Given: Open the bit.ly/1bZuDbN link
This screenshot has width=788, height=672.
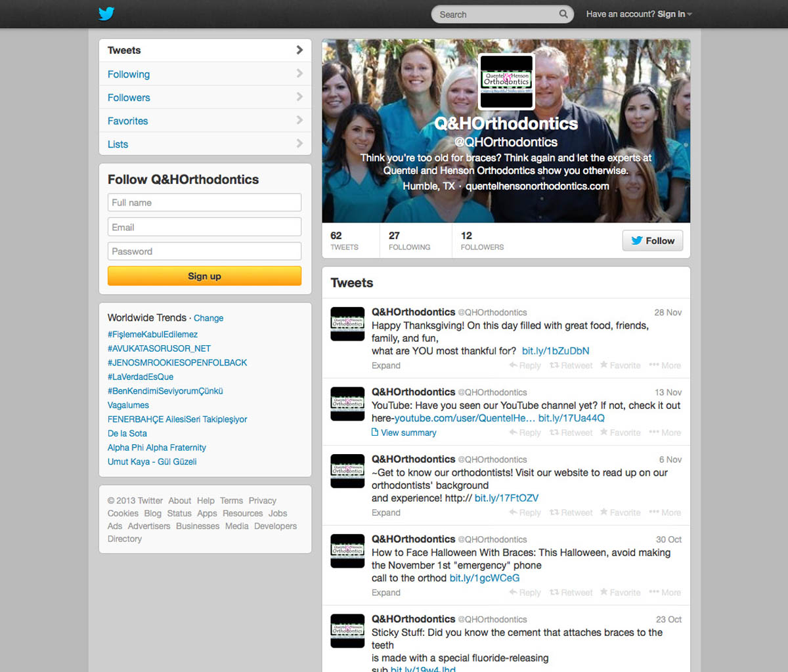Looking at the screenshot, I should (x=556, y=351).
